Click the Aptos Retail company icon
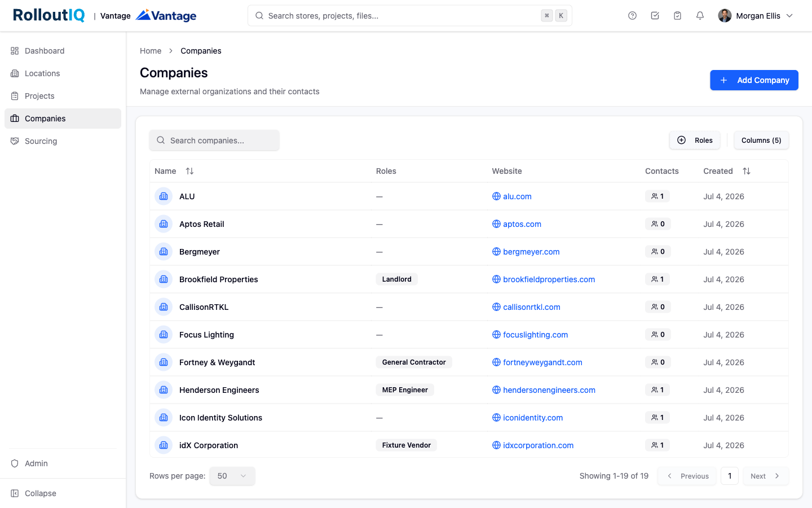Screen dimensions: 812x508 tap(164, 224)
